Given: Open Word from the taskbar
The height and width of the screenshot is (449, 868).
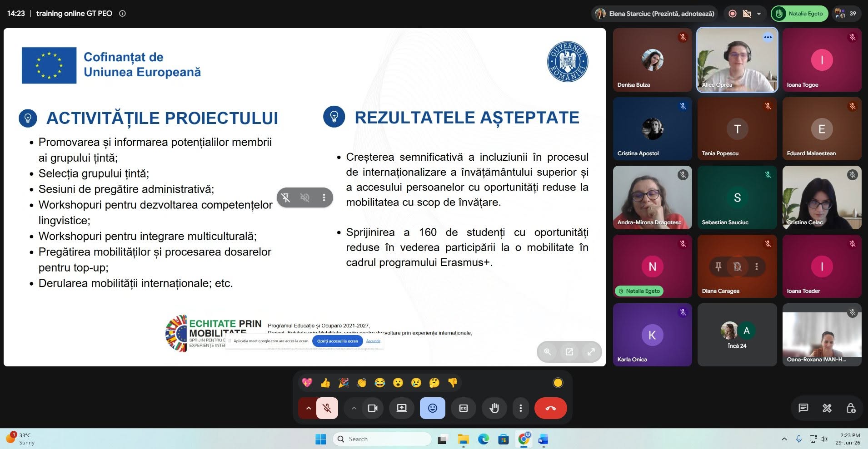Looking at the screenshot, I should pos(544,439).
